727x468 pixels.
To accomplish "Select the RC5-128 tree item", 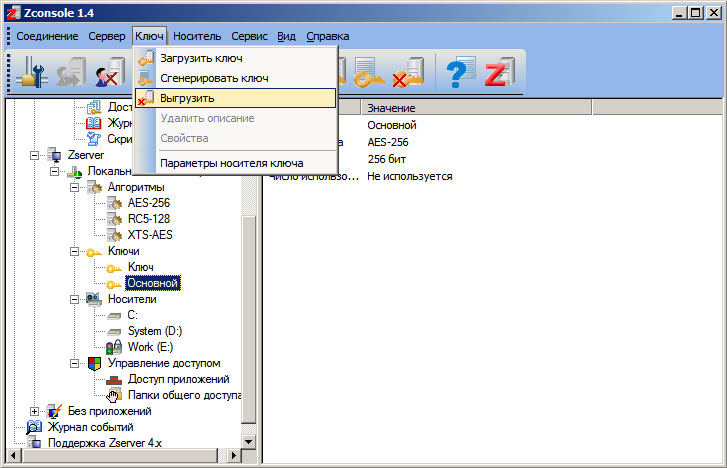I will click(x=149, y=218).
